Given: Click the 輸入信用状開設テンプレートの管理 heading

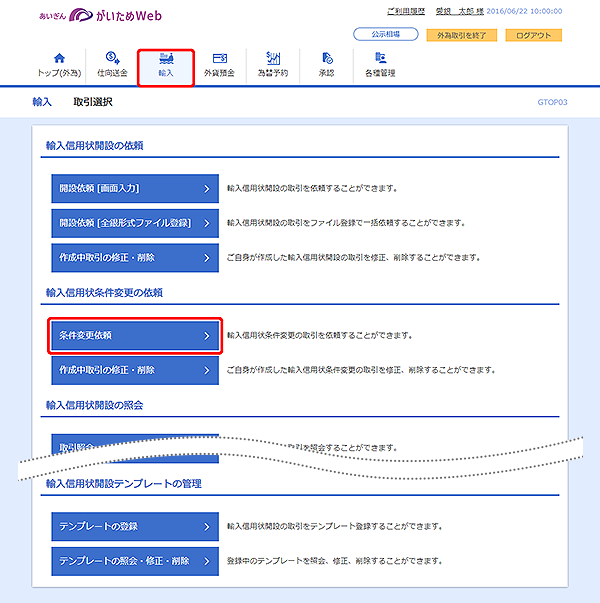Looking at the screenshot, I should (x=124, y=483).
